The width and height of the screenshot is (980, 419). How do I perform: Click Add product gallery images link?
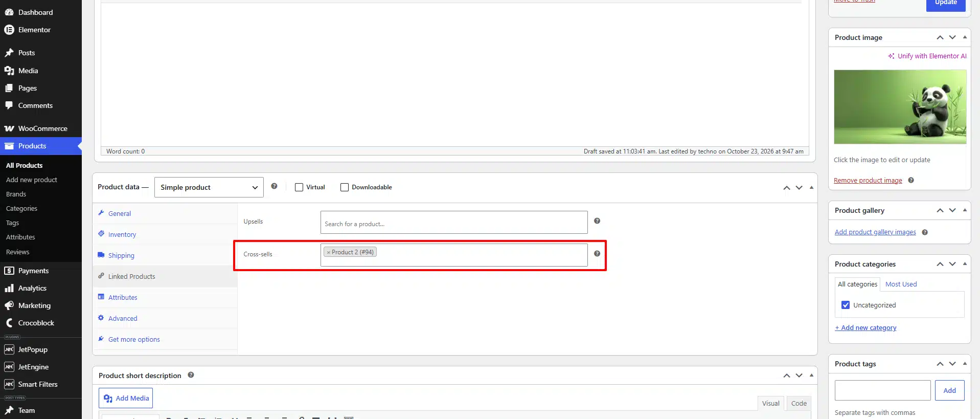point(875,232)
